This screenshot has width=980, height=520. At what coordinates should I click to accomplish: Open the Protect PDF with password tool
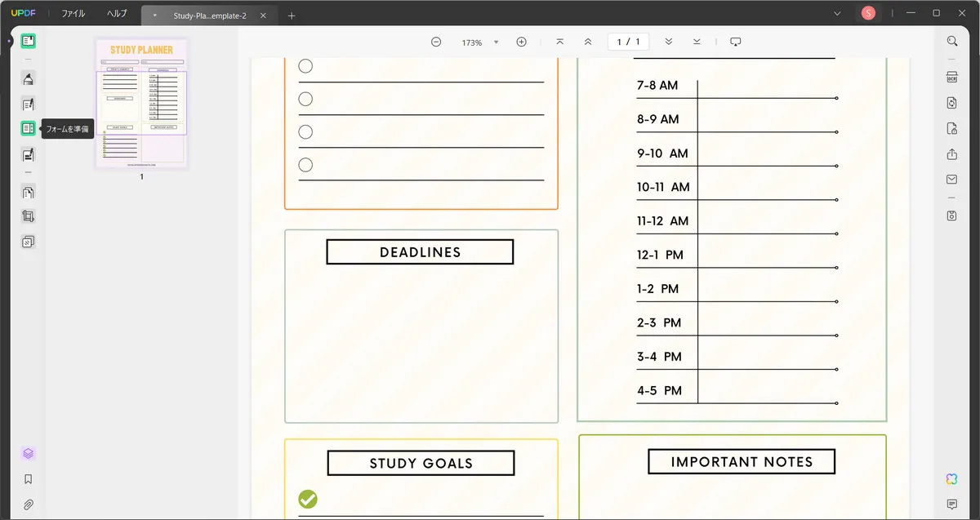pos(952,128)
